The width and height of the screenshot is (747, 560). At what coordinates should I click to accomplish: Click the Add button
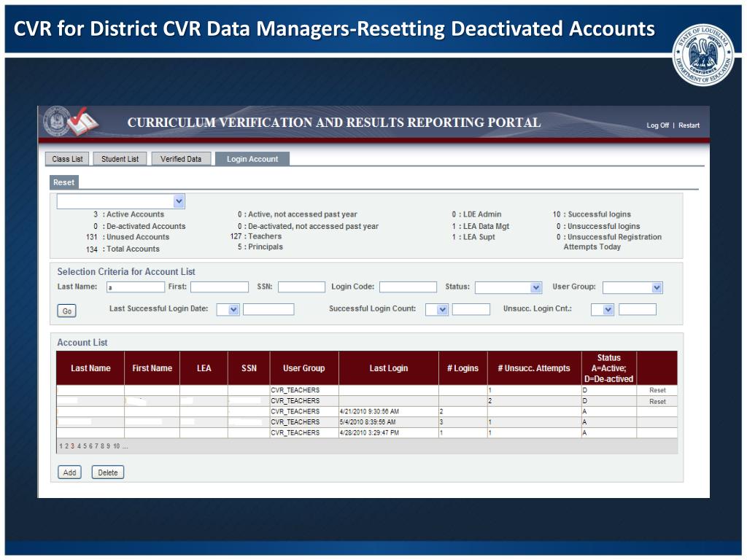click(69, 472)
